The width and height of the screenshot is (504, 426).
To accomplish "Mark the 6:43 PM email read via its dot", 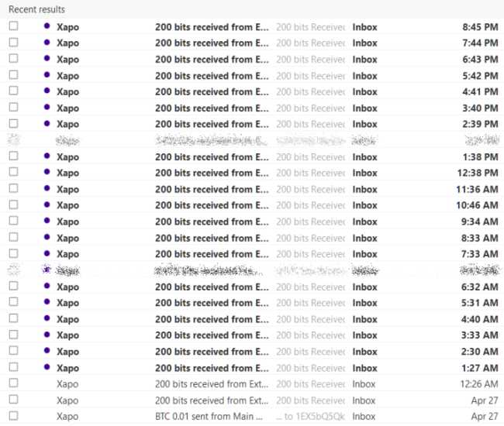I will (x=47, y=58).
